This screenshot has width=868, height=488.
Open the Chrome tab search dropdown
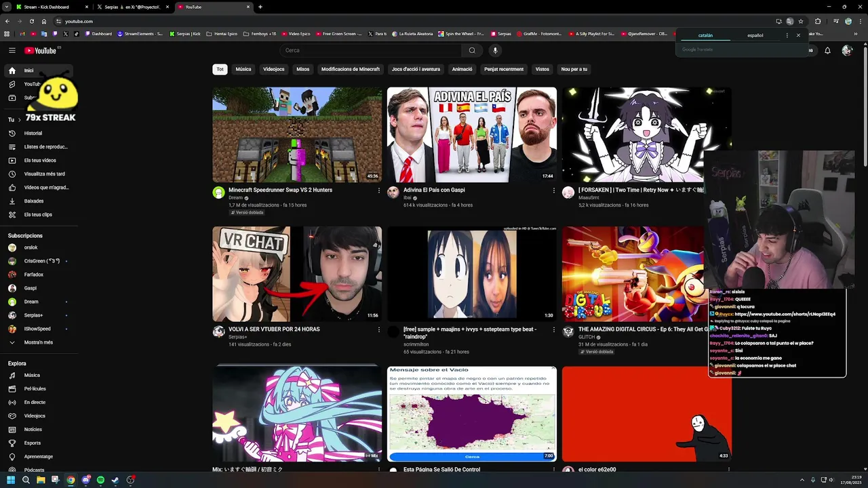pos(7,7)
